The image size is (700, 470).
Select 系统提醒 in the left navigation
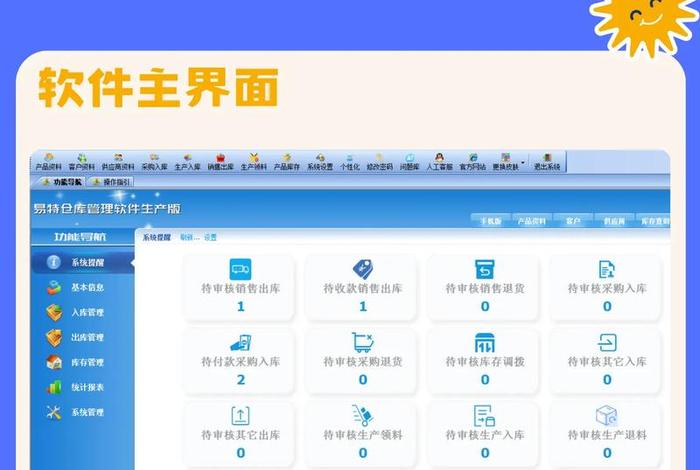pyautogui.click(x=83, y=262)
